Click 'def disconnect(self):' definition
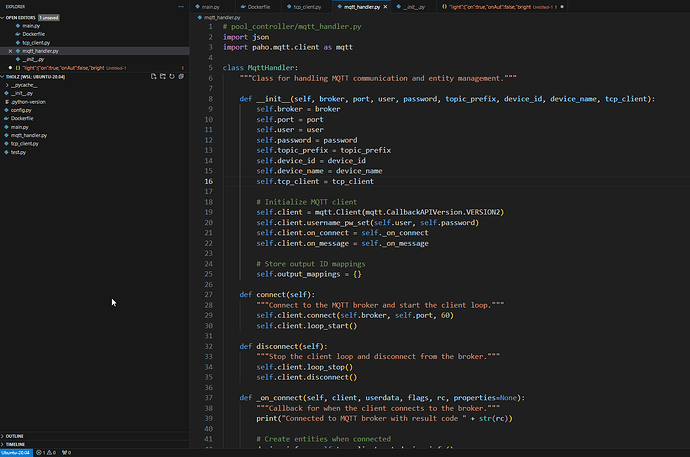 coord(283,346)
